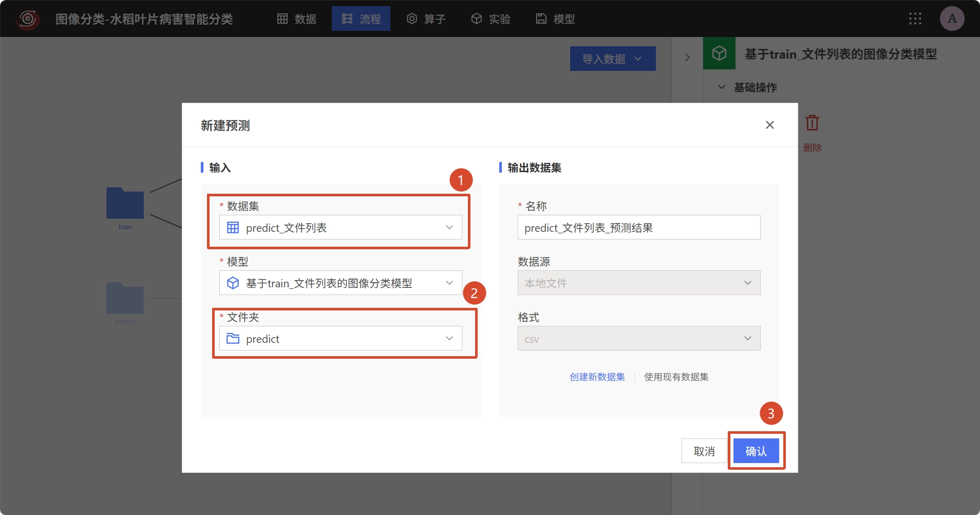Click the 输出数据集 heading
This screenshot has width=980, height=515.
tap(534, 168)
